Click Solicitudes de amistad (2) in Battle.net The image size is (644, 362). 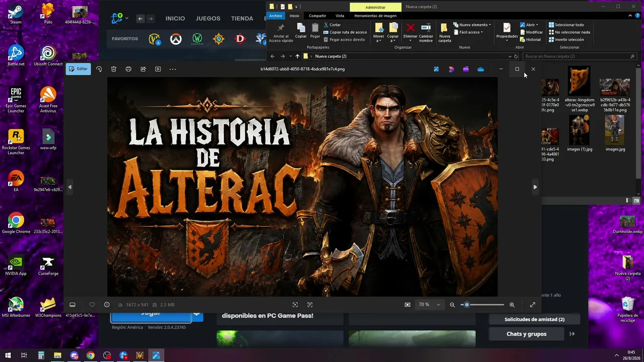(x=534, y=319)
